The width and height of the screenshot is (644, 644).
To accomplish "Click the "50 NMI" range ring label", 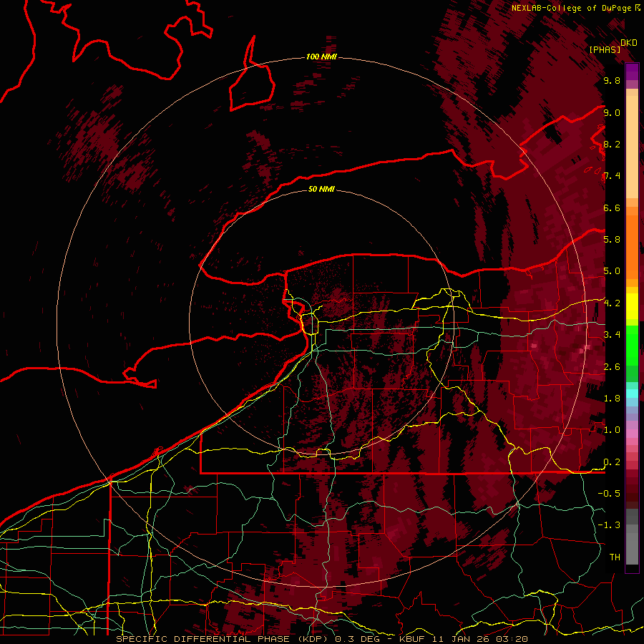I will pyautogui.click(x=321, y=189).
